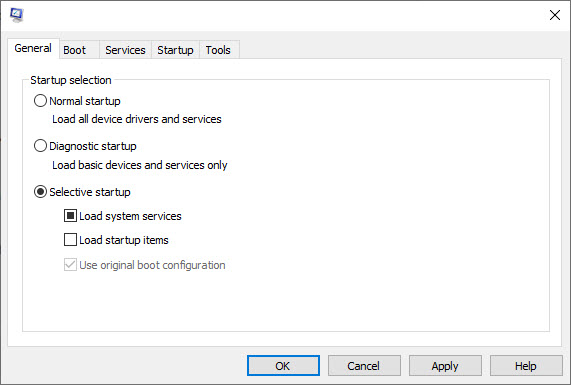571x385 pixels.
Task: Click the System Configuration icon in title bar
Action: [x=16, y=15]
